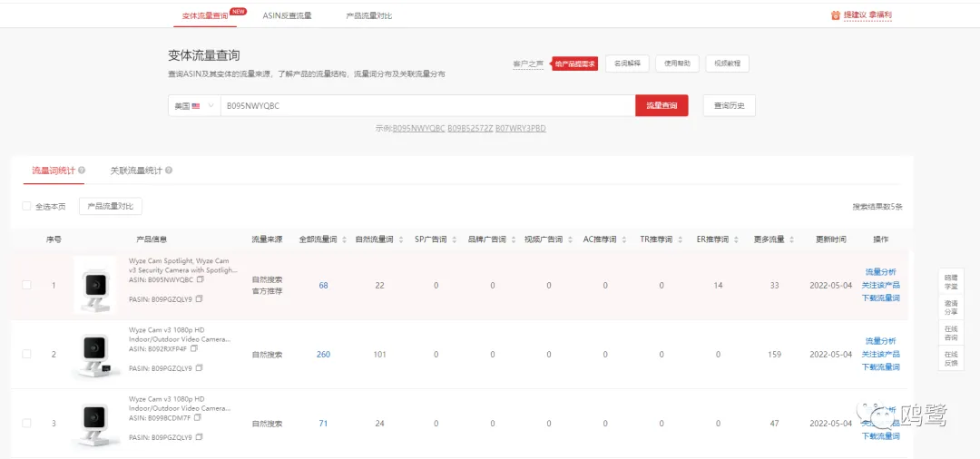Click 下载流量词 for row 1
Image resolution: width=980 pixels, height=459 pixels.
click(880, 298)
